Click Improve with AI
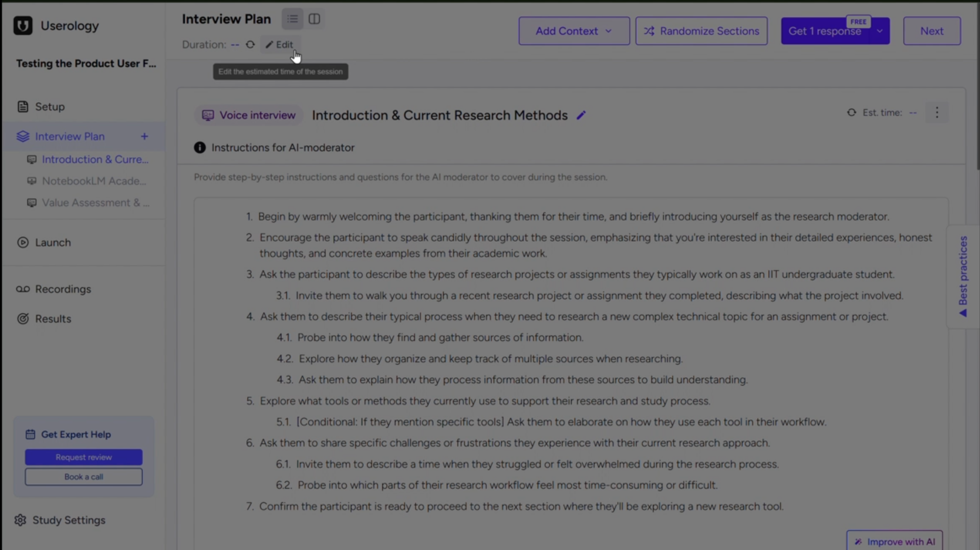 pos(894,542)
